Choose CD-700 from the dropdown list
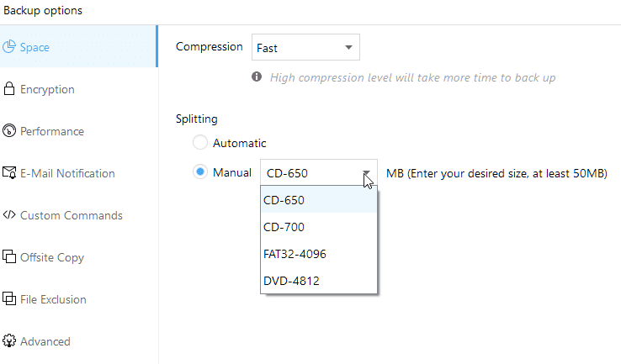 tap(319, 227)
